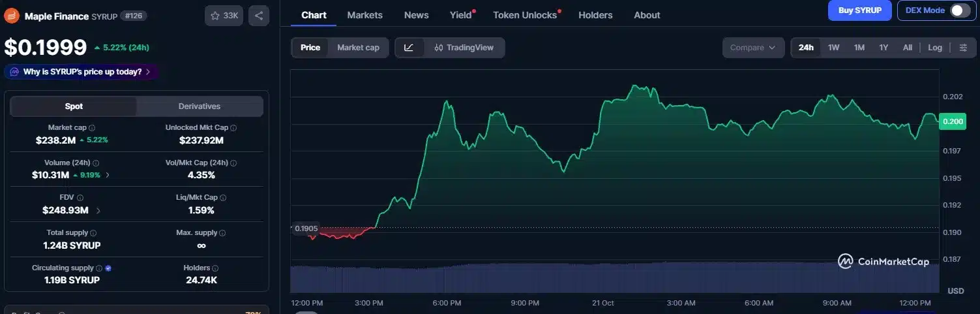Switch to Derivatives data panel
This screenshot has width=980, height=314.
click(200, 106)
